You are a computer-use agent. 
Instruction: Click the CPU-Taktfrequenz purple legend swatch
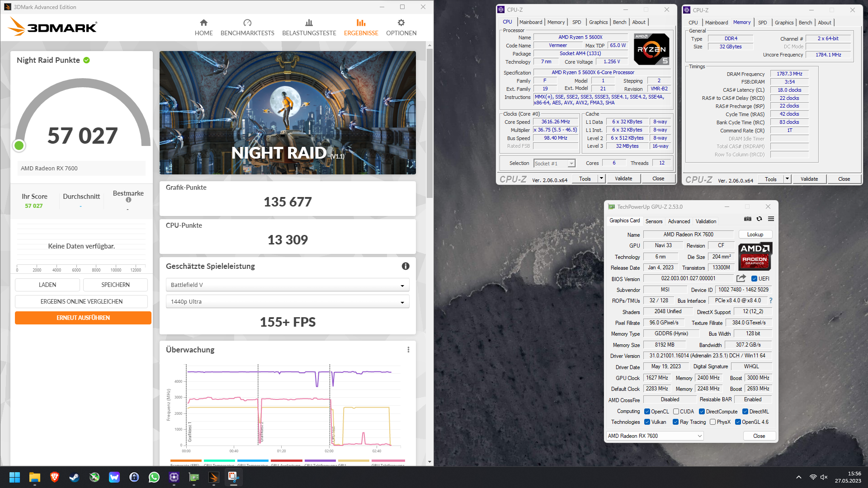[320, 461]
